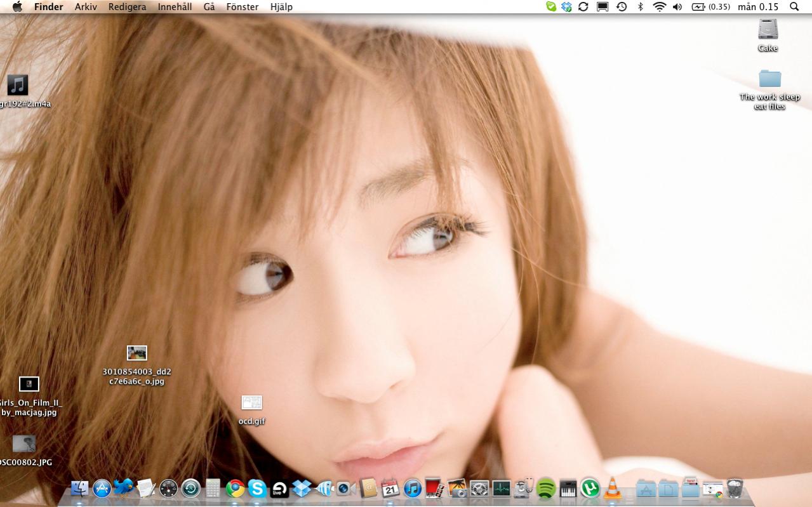Image resolution: width=812 pixels, height=507 pixels.
Task: Launch iTunes from the Dock
Action: 413,488
